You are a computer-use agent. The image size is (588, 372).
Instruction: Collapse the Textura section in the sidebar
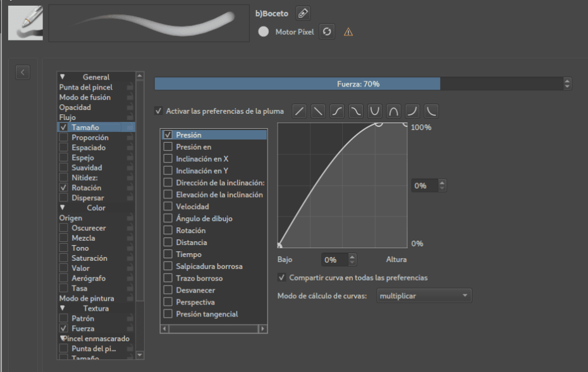point(61,308)
